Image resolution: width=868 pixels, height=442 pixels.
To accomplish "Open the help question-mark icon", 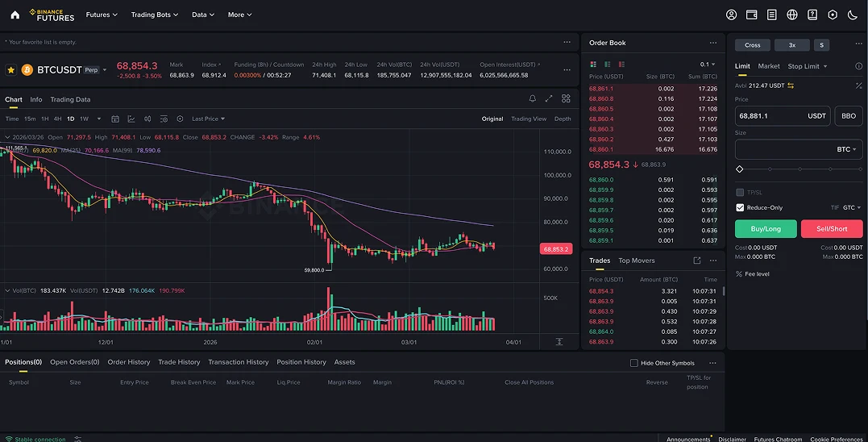I will click(x=812, y=15).
